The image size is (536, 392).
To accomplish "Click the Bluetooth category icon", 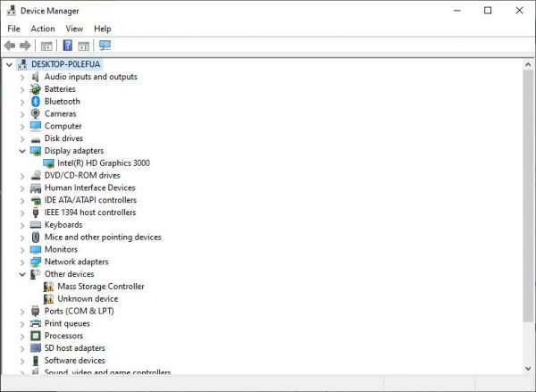I will click(x=36, y=102).
